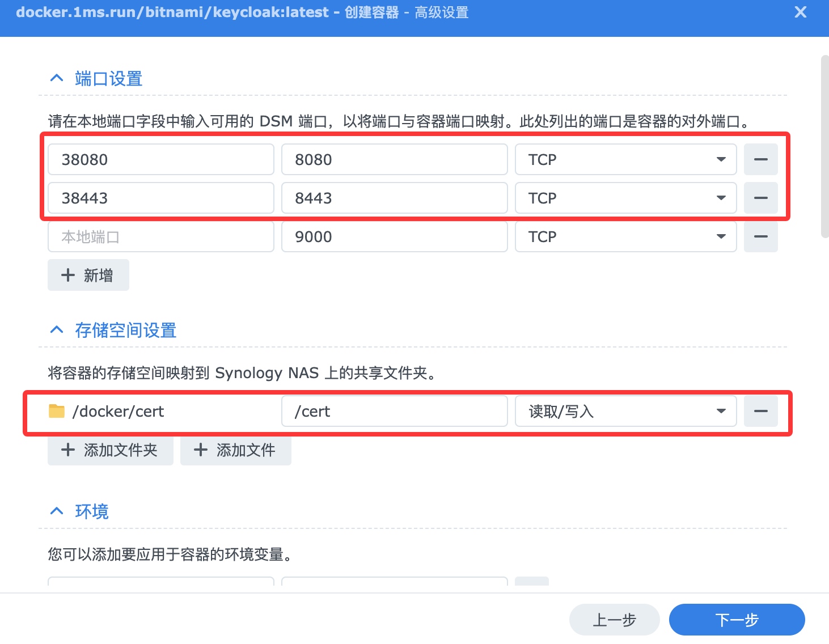Open protocol dropdown for port 8443
The image size is (829, 644).
tap(625, 198)
